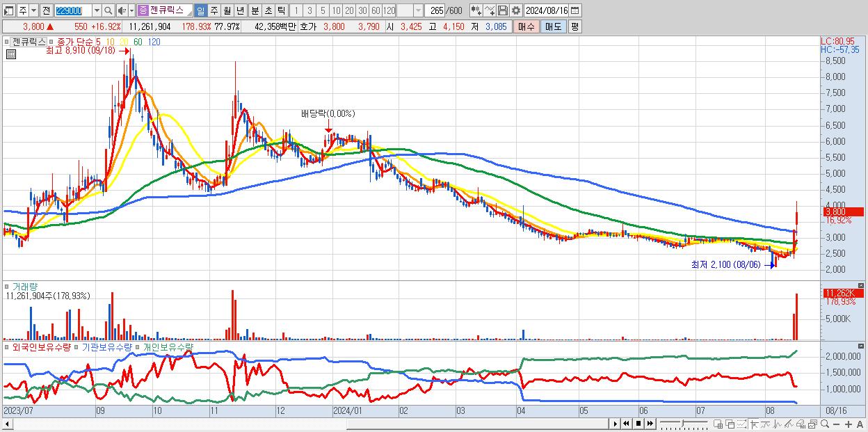Click the A text tool icon
The height and width of the screenshot is (432, 868).
pos(860,424)
